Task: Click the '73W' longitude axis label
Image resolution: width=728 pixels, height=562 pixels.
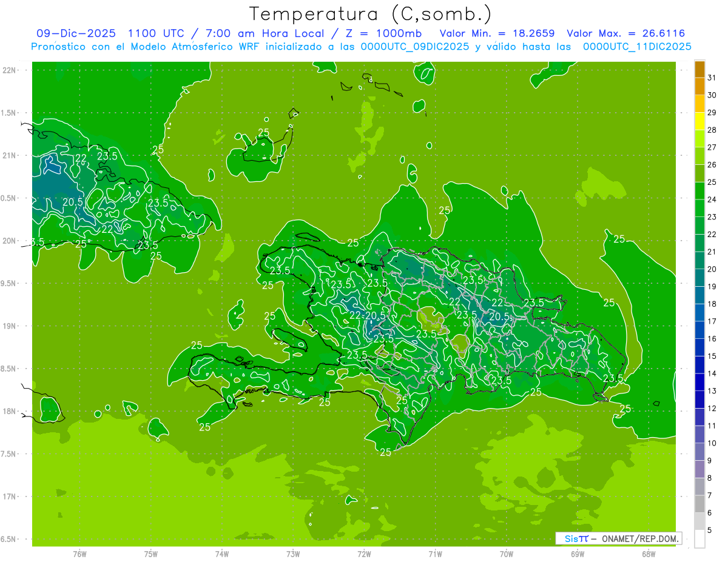Action: 293,554
